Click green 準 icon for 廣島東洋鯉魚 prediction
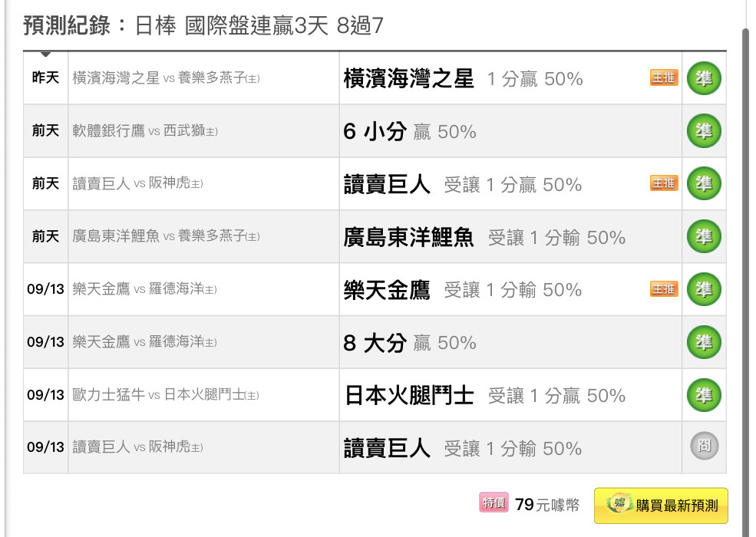Image resolution: width=756 pixels, height=537 pixels. [704, 236]
